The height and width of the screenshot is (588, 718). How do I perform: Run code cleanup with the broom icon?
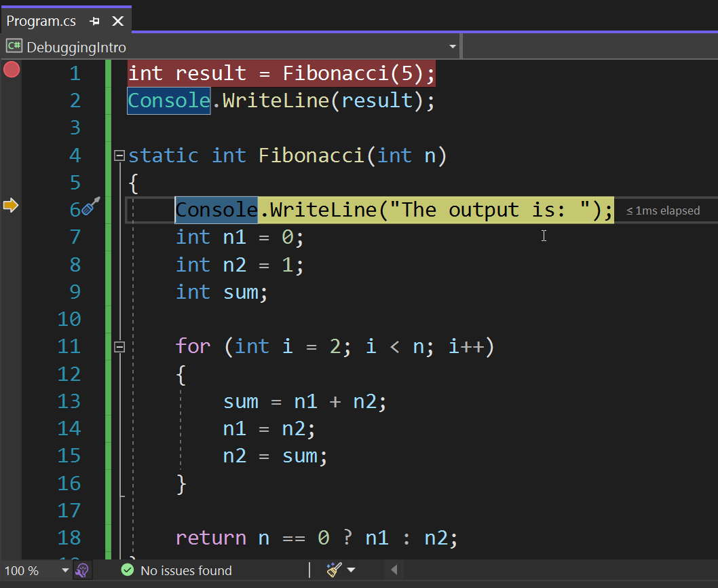[334, 570]
